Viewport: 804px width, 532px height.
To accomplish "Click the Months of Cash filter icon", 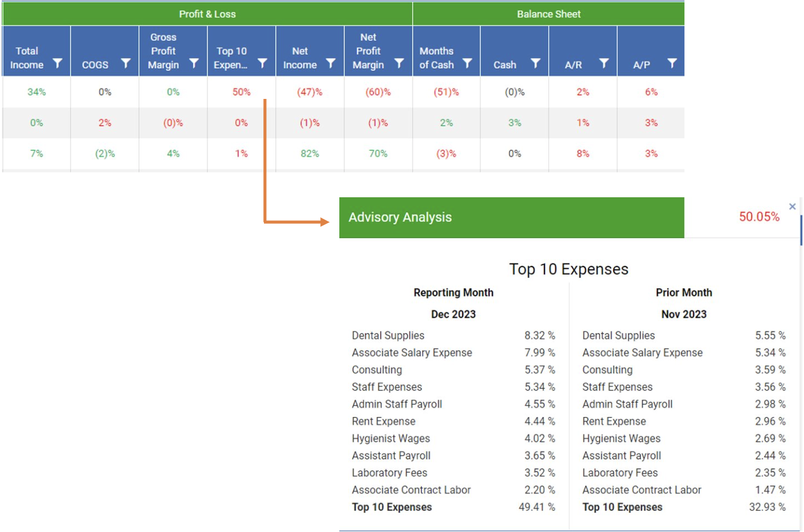I will (x=468, y=63).
